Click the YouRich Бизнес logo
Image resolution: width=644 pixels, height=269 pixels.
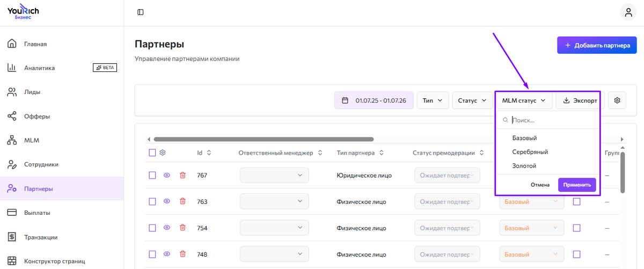point(23,12)
